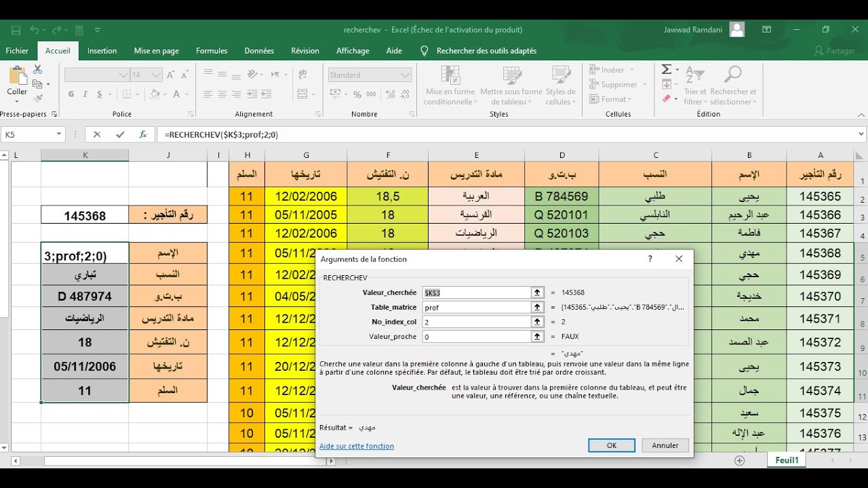The image size is (868, 488).
Task: Click the Redo arrow icon
Action: 58,30
